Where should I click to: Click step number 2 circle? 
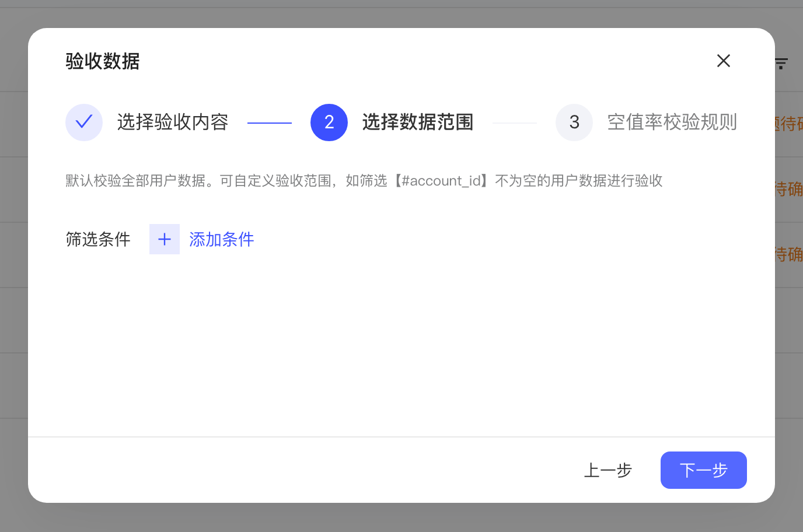click(x=329, y=123)
